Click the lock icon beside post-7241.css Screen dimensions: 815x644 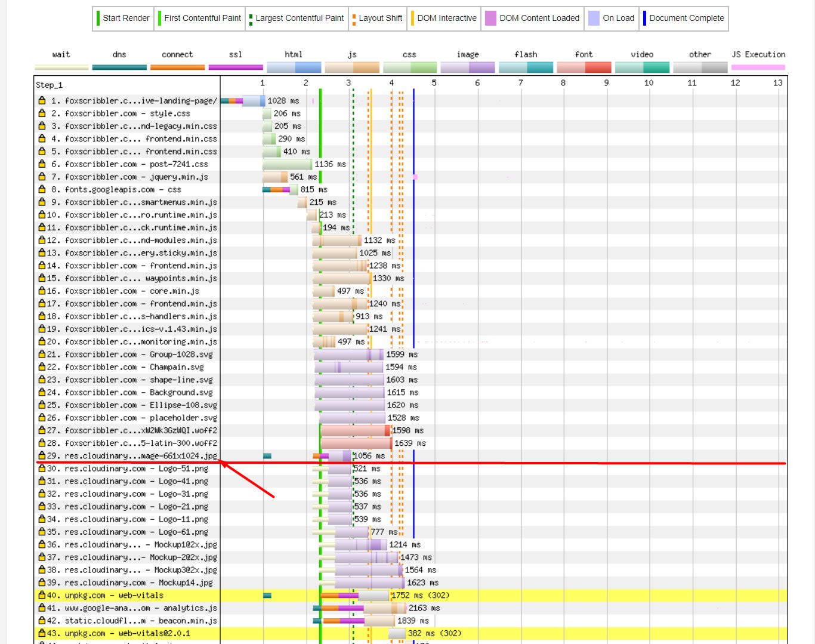tap(42, 164)
